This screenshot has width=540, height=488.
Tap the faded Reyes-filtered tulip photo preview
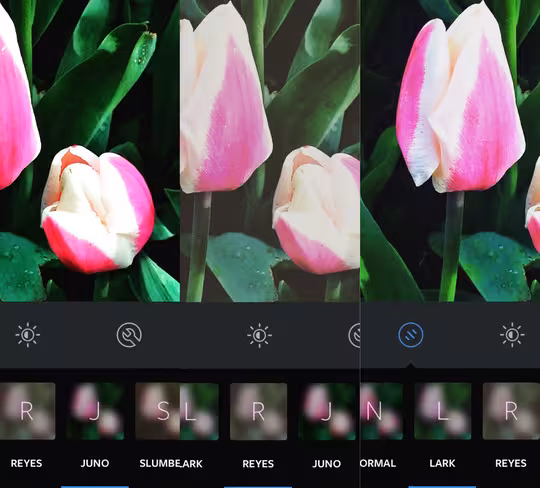click(x=270, y=151)
